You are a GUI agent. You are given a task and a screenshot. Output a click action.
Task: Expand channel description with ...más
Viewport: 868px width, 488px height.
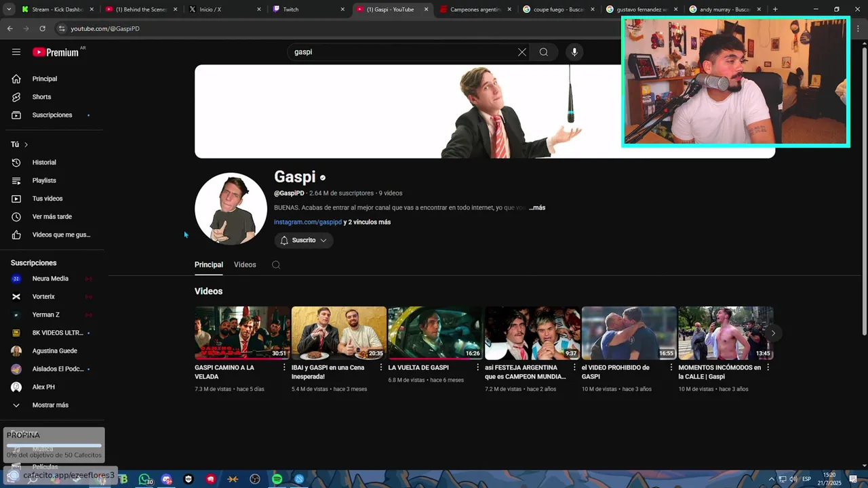537,207
